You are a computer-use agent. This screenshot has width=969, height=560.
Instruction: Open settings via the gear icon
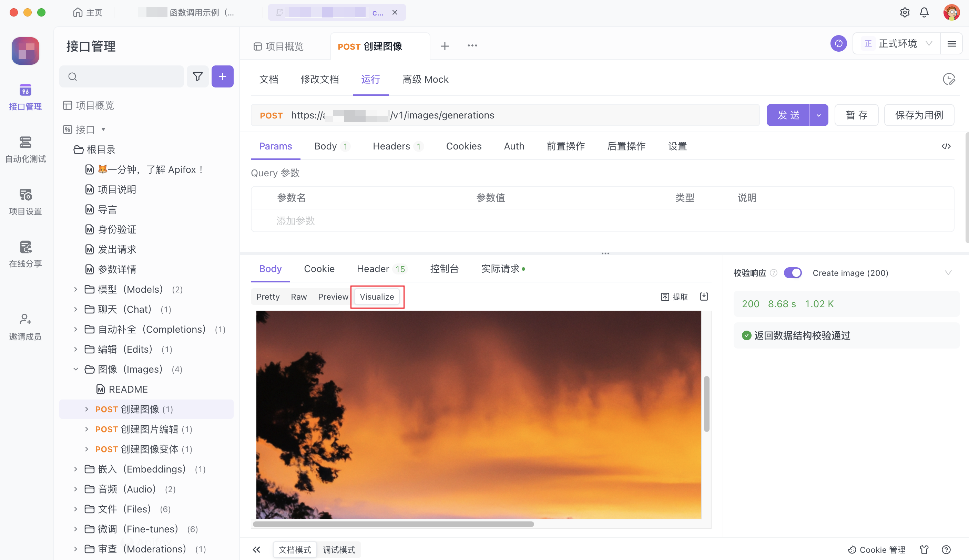point(905,12)
